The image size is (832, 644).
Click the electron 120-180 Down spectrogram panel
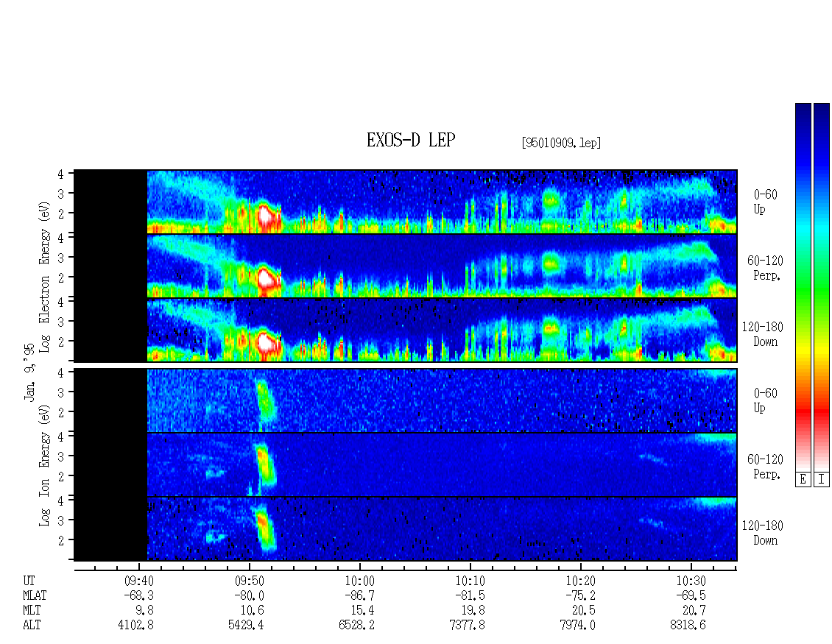[406, 330]
